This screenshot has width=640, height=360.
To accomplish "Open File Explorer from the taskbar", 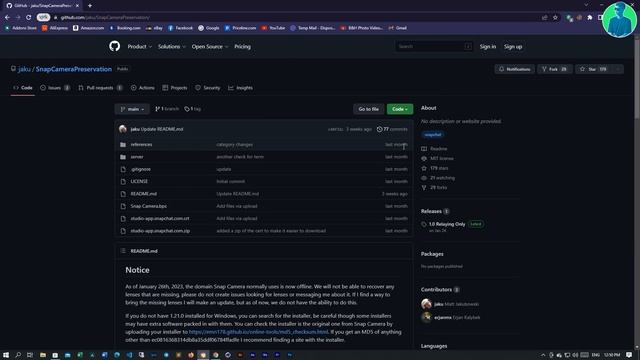I will (x=42, y=355).
